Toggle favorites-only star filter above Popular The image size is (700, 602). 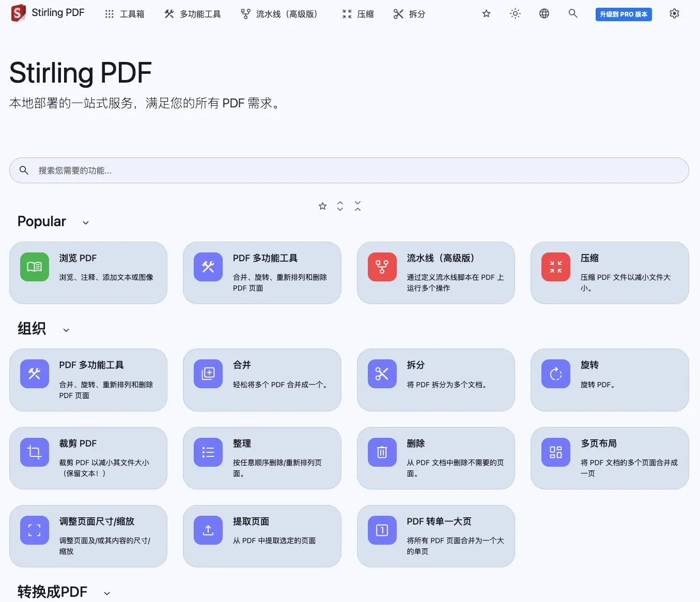point(322,207)
